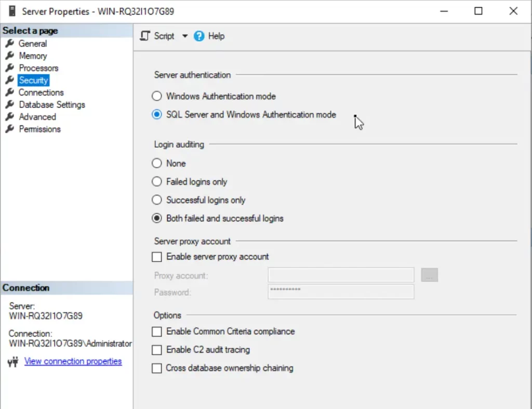This screenshot has width=532, height=409.
Task: Minimize the Server Properties window
Action: point(444,11)
